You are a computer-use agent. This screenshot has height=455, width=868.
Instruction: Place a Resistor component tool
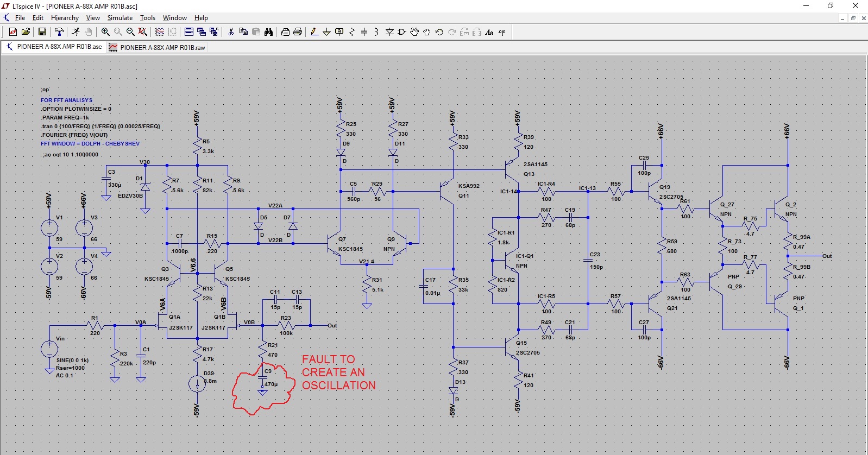coord(352,32)
